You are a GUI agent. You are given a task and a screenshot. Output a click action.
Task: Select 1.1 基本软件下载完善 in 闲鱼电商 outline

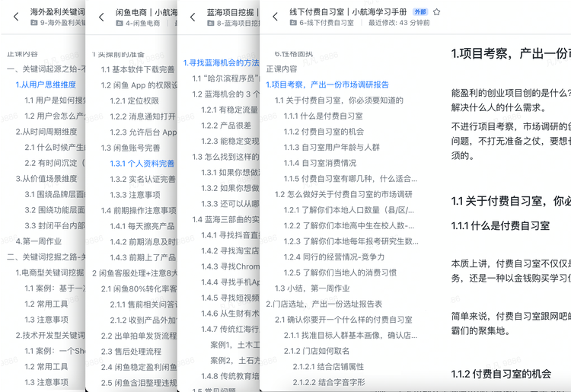pos(138,69)
